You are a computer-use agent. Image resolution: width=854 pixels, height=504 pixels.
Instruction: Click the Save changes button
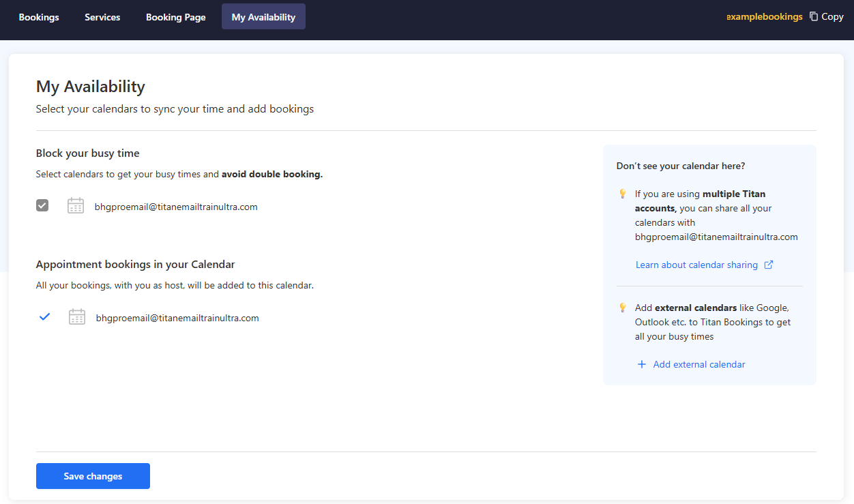coord(93,476)
